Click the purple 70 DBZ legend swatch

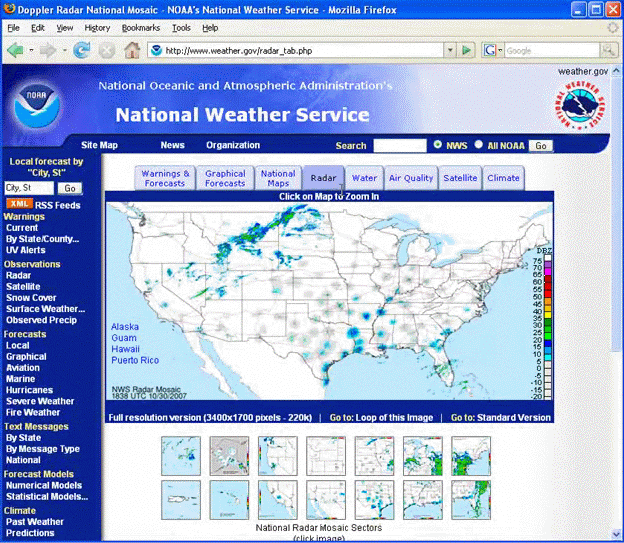point(548,264)
